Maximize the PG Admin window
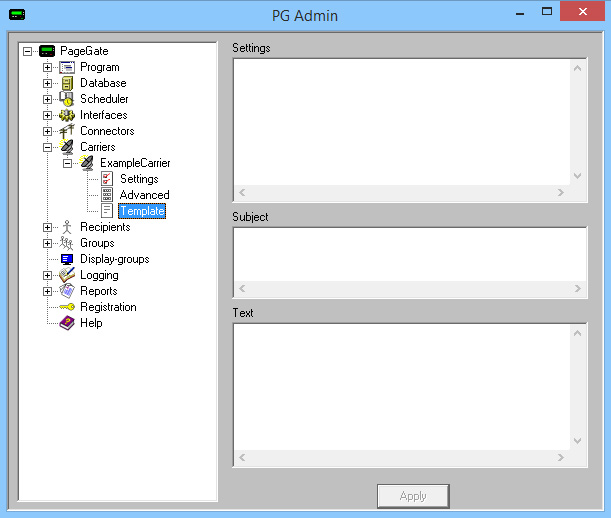Viewport: 611px width, 518px height. [547, 12]
